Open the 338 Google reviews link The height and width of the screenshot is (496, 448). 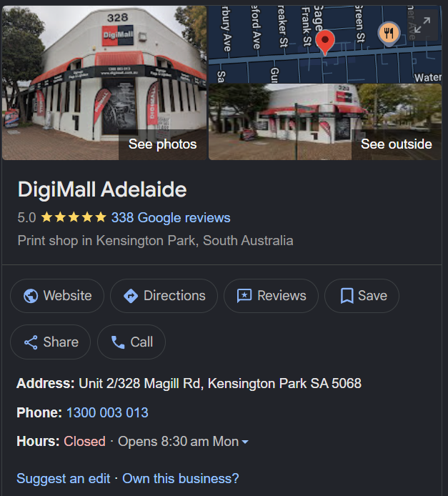[171, 218]
